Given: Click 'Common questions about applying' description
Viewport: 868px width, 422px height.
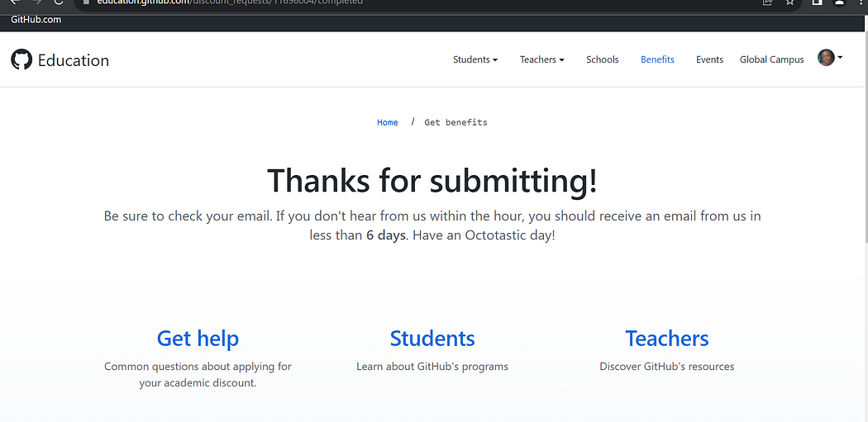Looking at the screenshot, I should (x=198, y=374).
